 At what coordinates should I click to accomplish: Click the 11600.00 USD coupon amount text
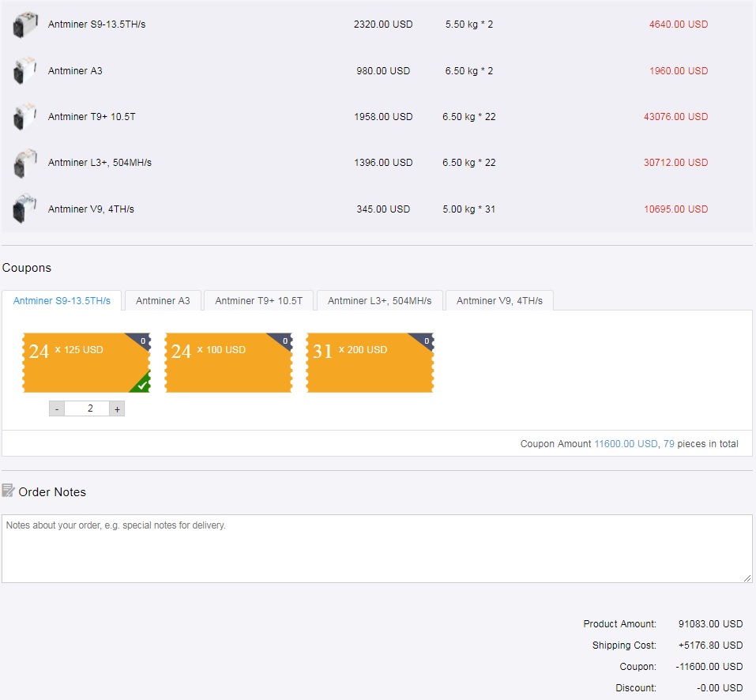pos(626,443)
